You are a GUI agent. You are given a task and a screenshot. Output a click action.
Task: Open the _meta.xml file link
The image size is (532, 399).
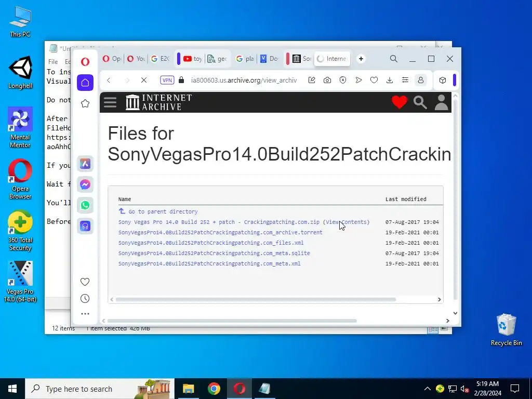coord(209,263)
